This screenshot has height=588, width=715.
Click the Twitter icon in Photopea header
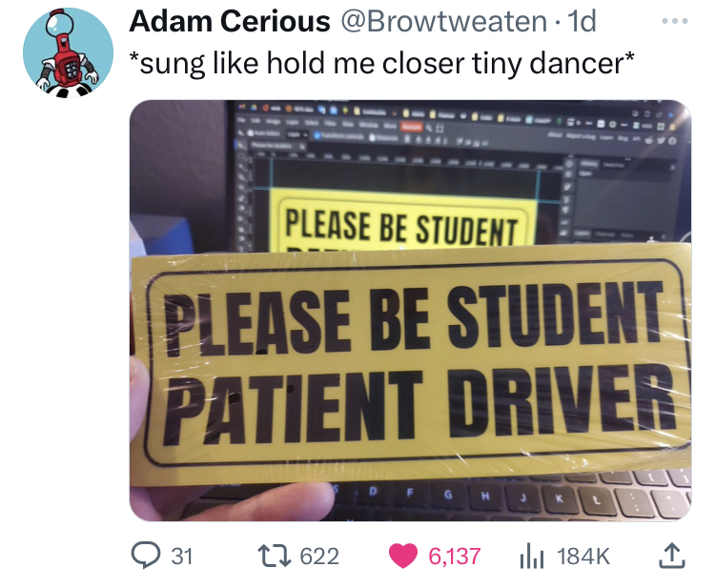coord(660,141)
